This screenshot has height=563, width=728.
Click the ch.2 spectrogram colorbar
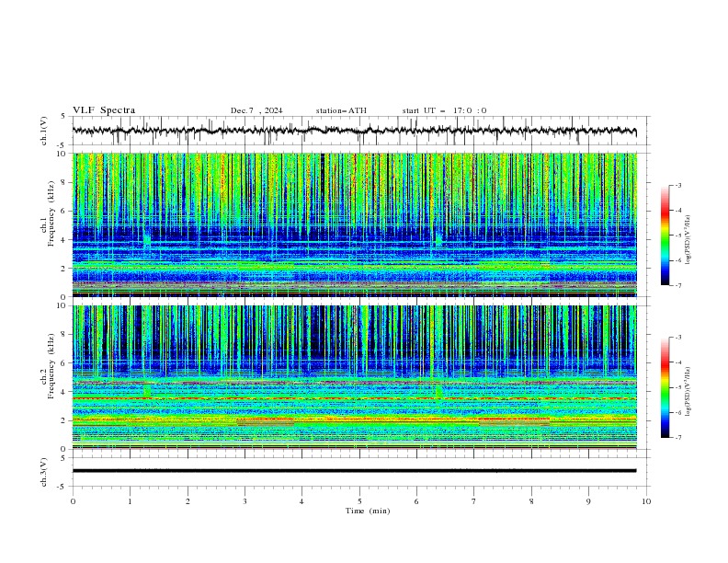pyautogui.click(x=665, y=387)
